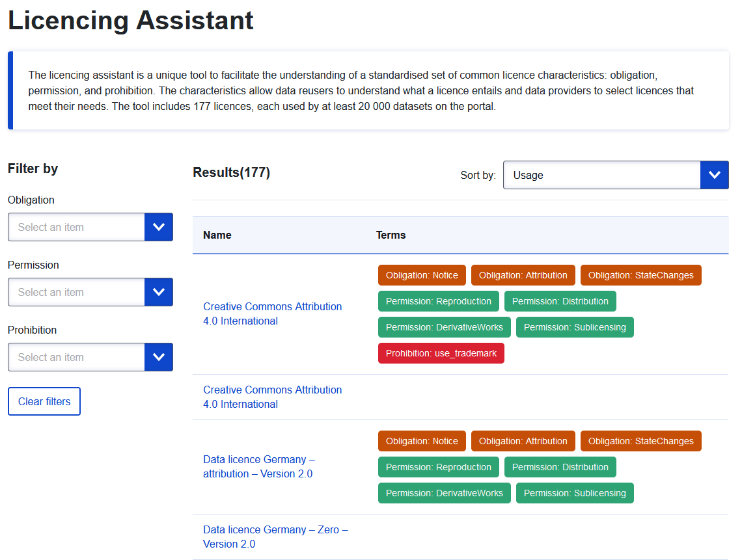Open Data licence Germany Zero Version 2.0
The width and height of the screenshot is (742, 560).
coord(275,537)
